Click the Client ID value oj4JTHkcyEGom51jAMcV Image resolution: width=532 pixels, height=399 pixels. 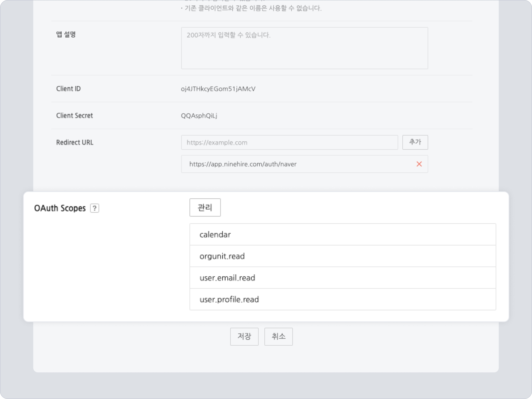pyautogui.click(x=218, y=89)
